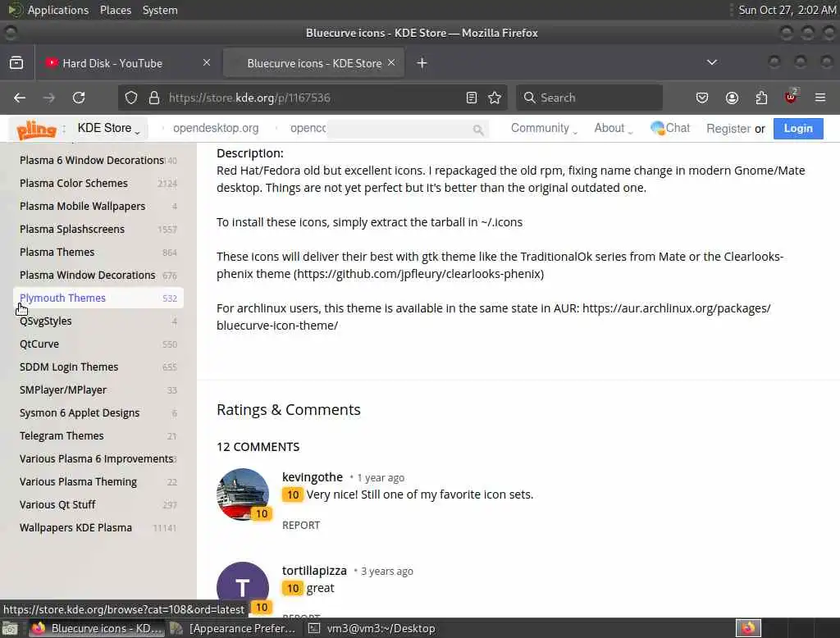Open SDDM Login Themes category
840x638 pixels.
click(98, 367)
